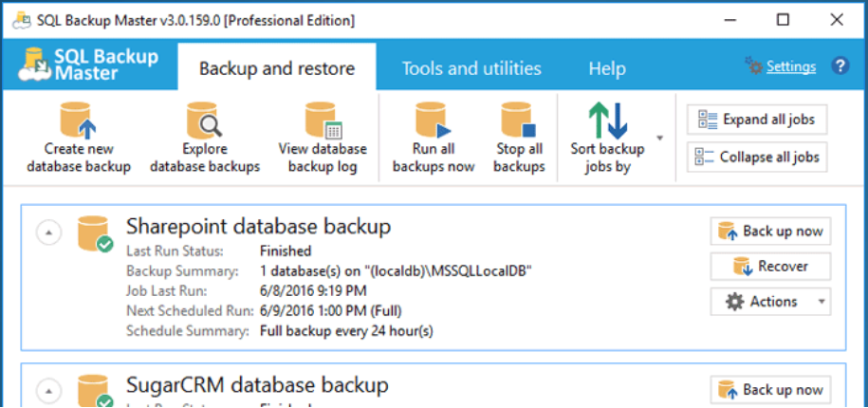Screen dimensions: 868x408
Task: Minimize the SQL Backup Master window
Action: click(x=730, y=21)
